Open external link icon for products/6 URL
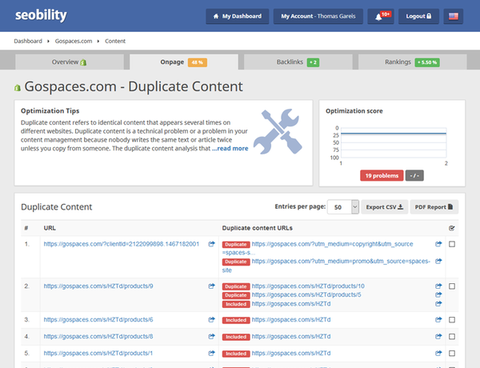The width and height of the screenshot is (480, 368). click(211, 320)
